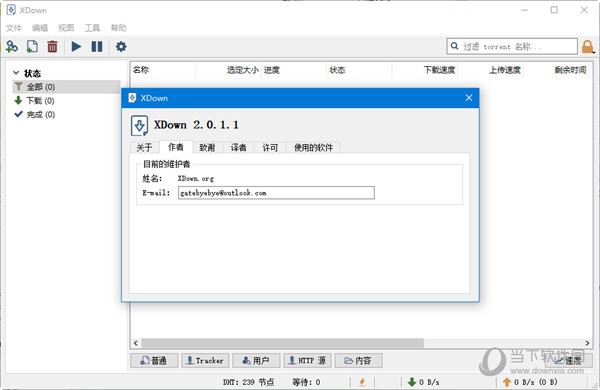Click the add torrent file toolbar icon
600x390 pixels.
pyautogui.click(x=32, y=47)
